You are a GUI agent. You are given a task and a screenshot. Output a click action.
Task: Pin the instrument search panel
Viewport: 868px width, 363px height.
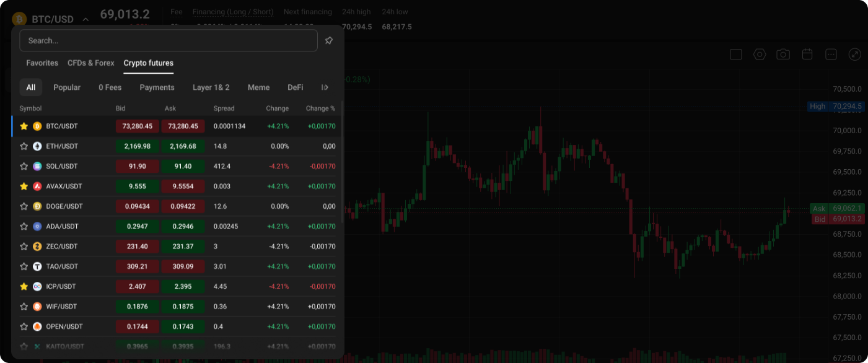point(328,40)
